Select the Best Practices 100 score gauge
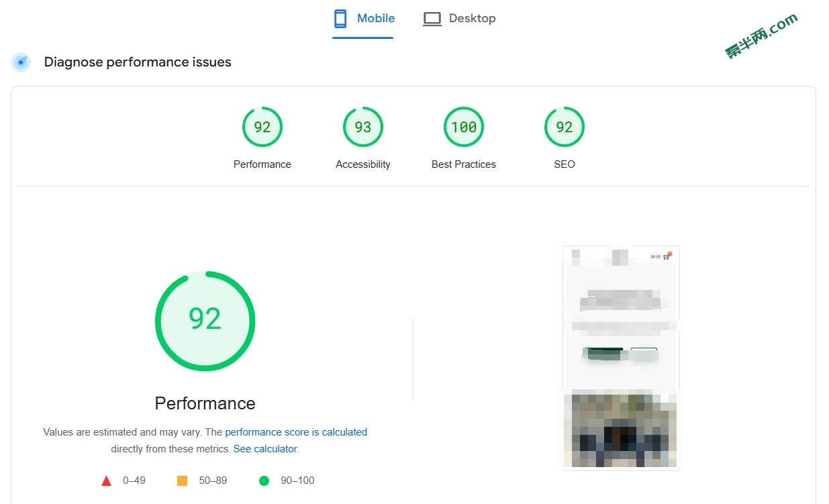829x504 pixels. pyautogui.click(x=464, y=127)
